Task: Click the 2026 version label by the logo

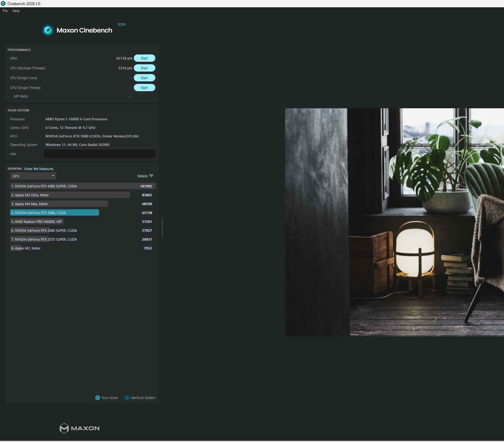Action: (x=121, y=24)
